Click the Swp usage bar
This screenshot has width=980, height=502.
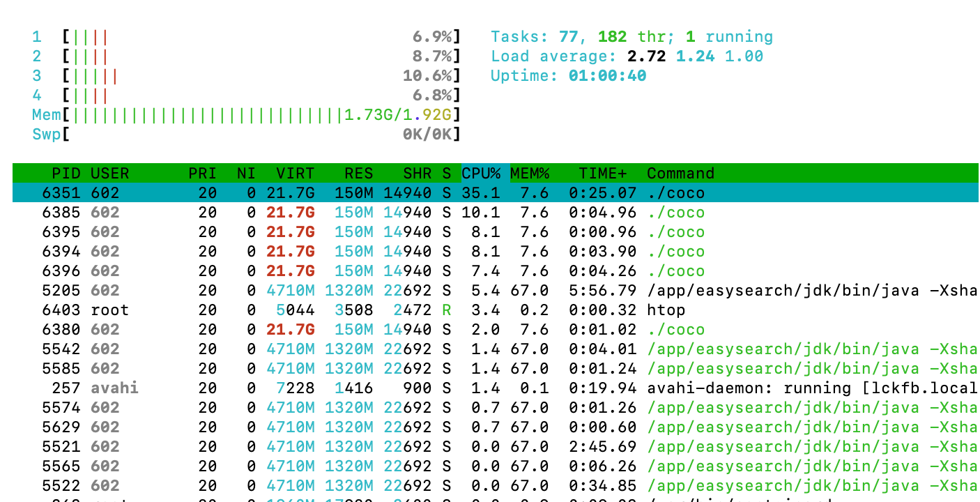[x=246, y=134]
